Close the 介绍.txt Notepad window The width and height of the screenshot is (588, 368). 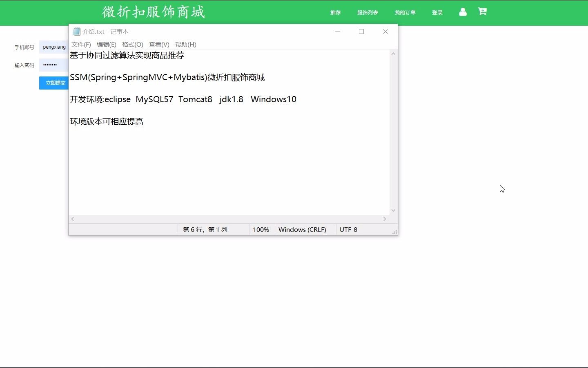tap(385, 31)
